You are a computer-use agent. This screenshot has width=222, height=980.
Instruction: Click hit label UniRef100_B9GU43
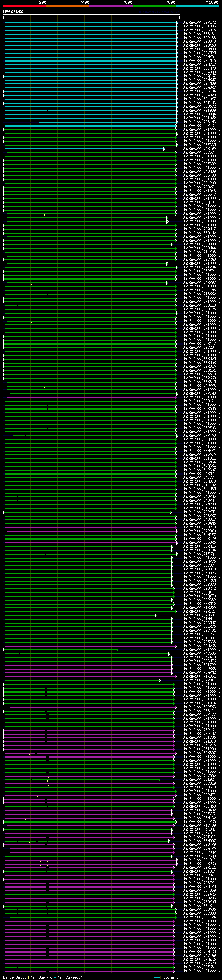click(199, 41)
